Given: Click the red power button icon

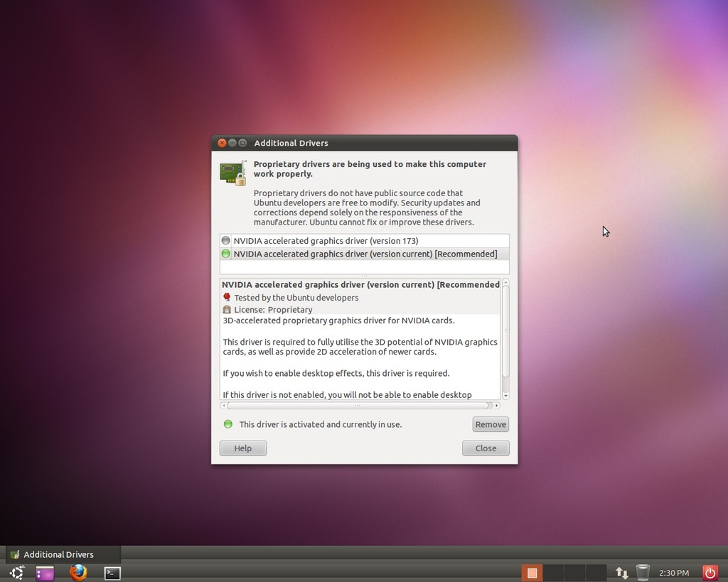Looking at the screenshot, I should (710, 573).
